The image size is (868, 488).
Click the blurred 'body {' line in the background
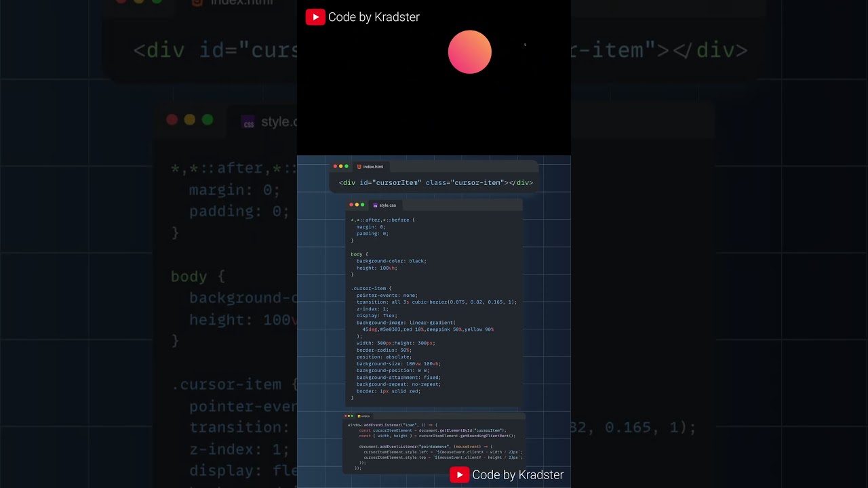click(197, 277)
